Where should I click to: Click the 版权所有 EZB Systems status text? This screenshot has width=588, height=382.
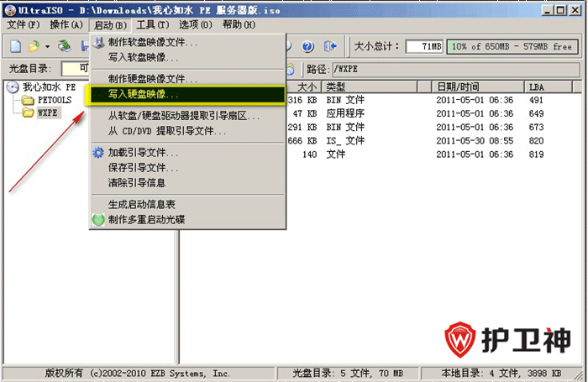point(137,374)
